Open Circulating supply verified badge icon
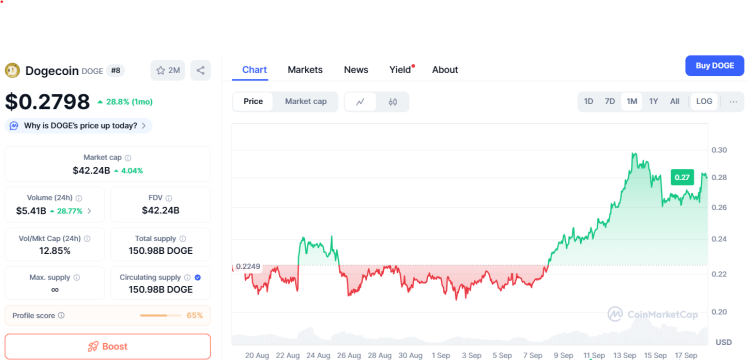Viewport: 749px width, 360px height. (x=198, y=277)
